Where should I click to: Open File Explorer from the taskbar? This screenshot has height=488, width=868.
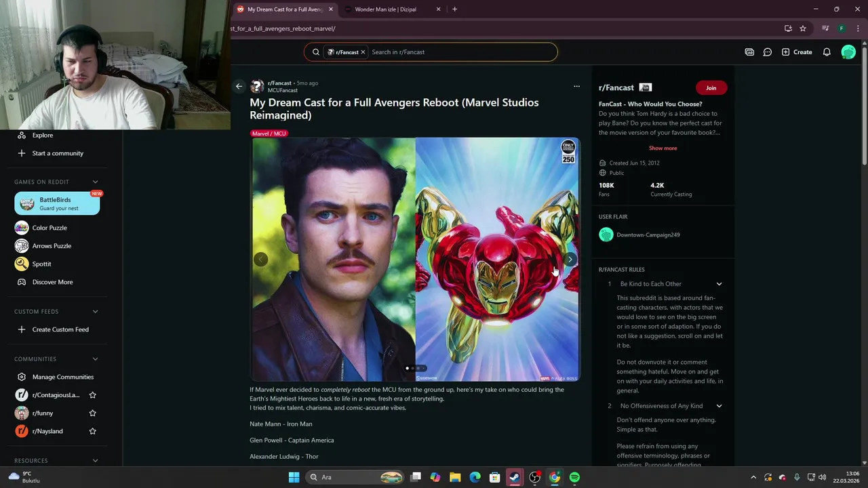pos(455,477)
